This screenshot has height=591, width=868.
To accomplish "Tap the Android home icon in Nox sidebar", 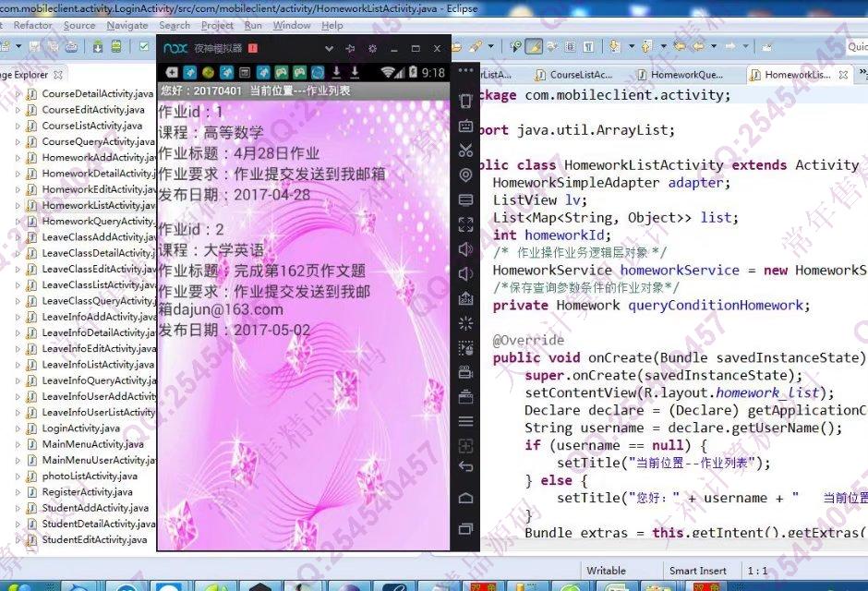I will [465, 498].
